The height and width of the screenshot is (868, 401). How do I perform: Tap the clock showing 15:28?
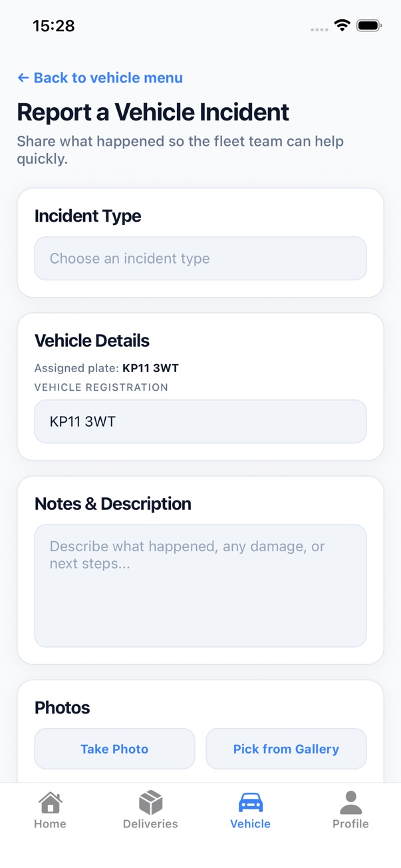(54, 25)
